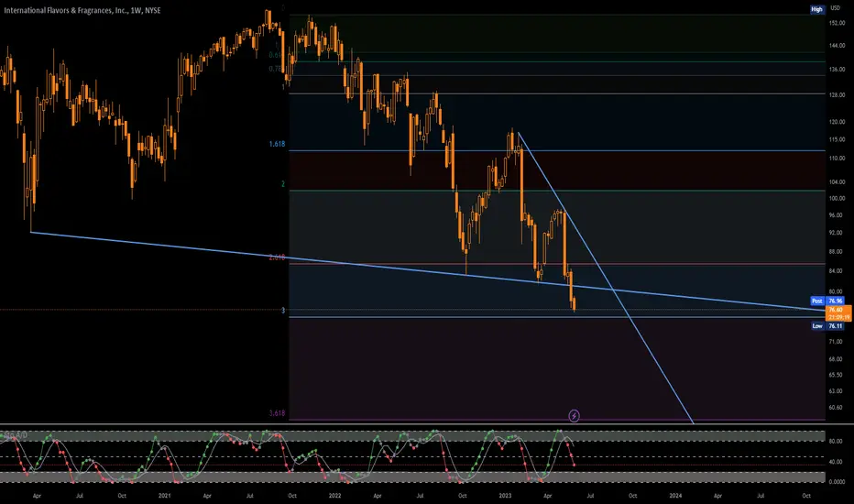The image size is (854, 504).
Task: Click the International Flavors & Fragrances chart title
Action: click(x=82, y=10)
